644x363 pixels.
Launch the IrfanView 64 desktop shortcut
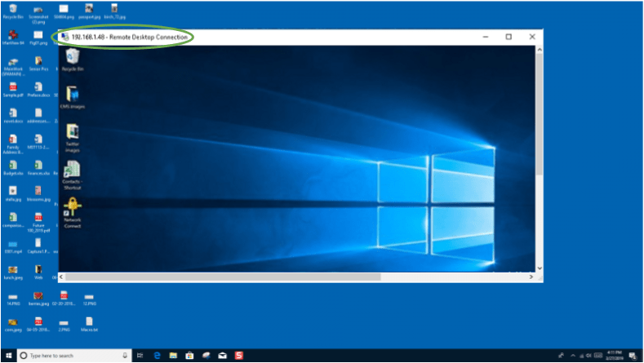[x=13, y=38]
